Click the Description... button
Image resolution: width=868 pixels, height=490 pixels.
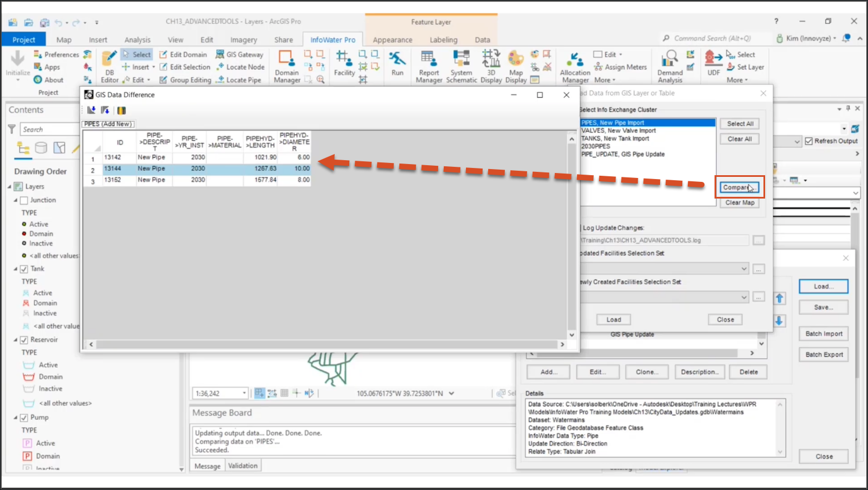coord(700,372)
